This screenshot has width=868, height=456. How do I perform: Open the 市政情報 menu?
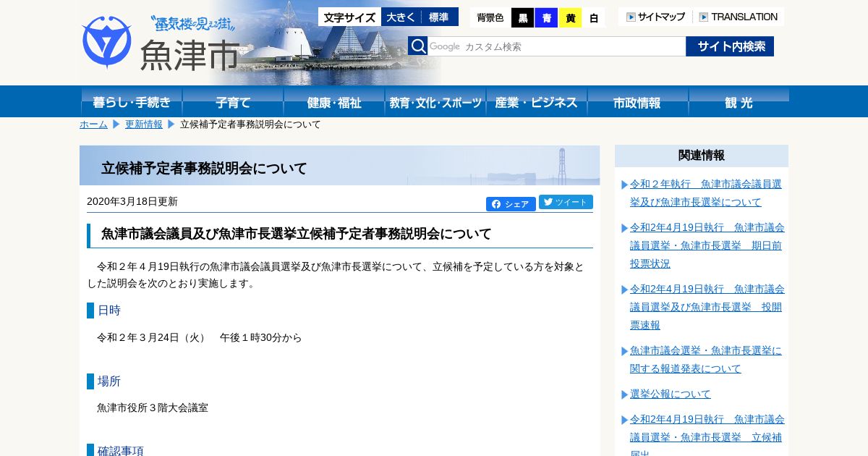tap(638, 101)
